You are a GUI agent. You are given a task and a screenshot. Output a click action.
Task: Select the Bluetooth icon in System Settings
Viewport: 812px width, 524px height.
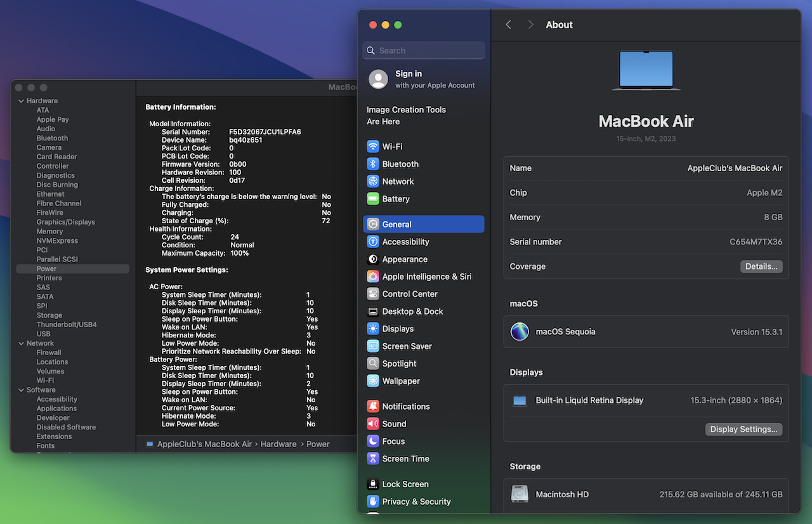(x=373, y=164)
